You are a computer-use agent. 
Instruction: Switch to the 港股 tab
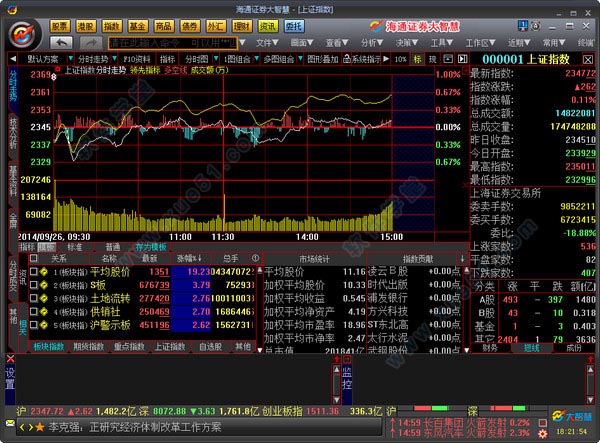tap(86, 26)
